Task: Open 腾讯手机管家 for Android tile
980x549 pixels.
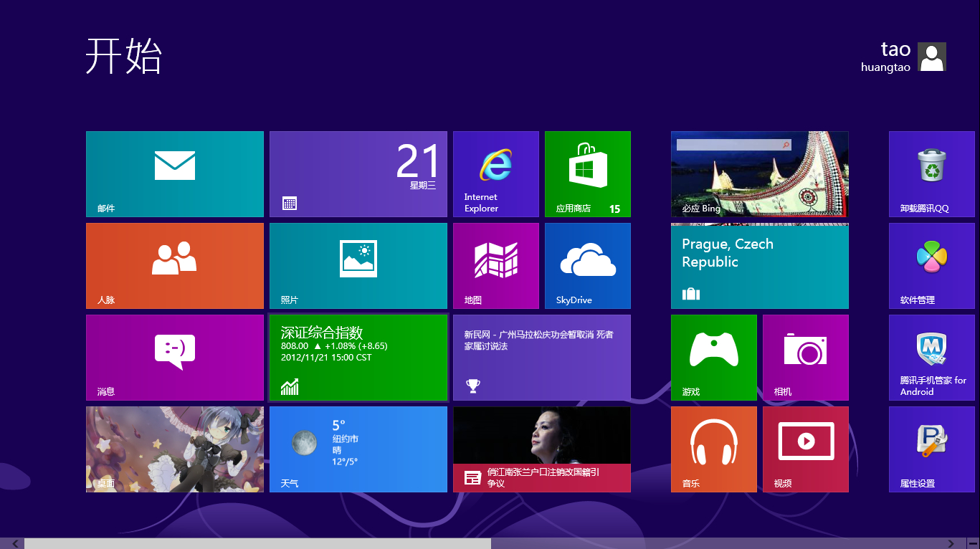Action: 932,358
